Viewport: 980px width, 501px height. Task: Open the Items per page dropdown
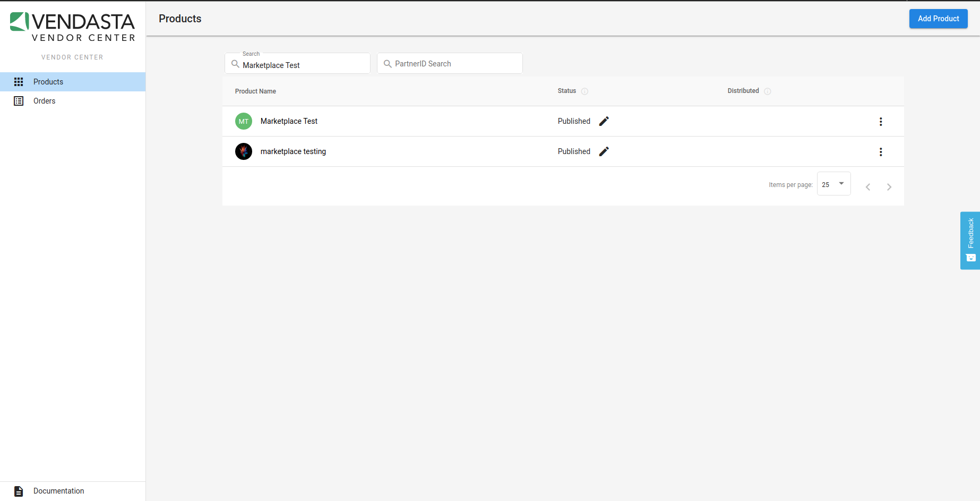click(x=833, y=184)
